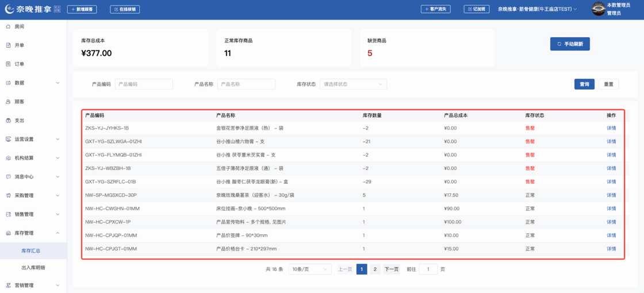Select 出入库明细 in the sidebar
644x293 pixels.
pyautogui.click(x=33, y=268)
